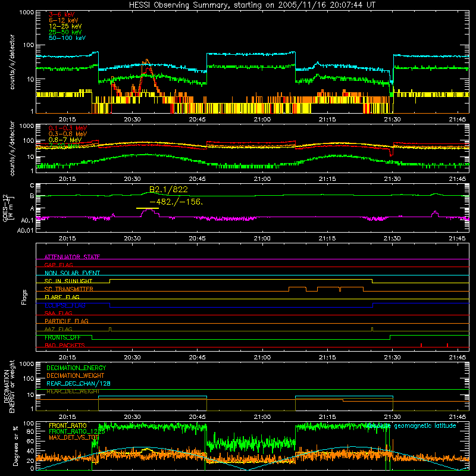The image size is (476, 476).
Task: Click the 'HESSI Observing Summary' plot title
Action: click(252, 5)
